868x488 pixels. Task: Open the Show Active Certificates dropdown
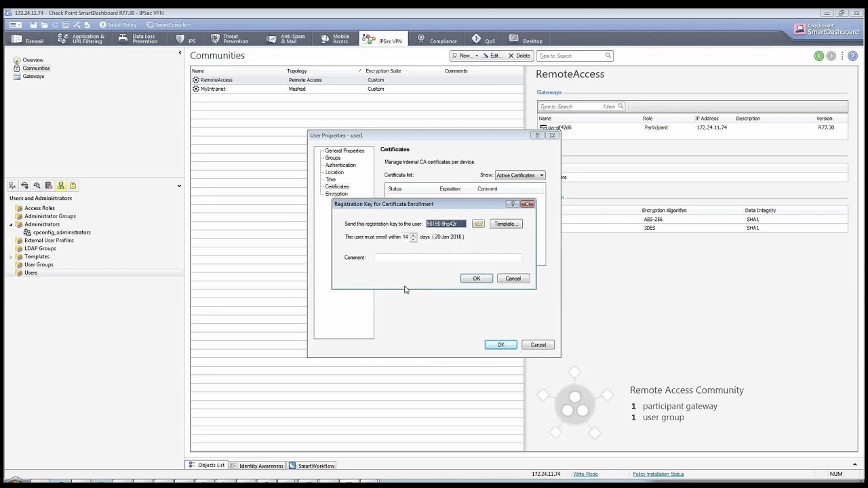pos(520,176)
